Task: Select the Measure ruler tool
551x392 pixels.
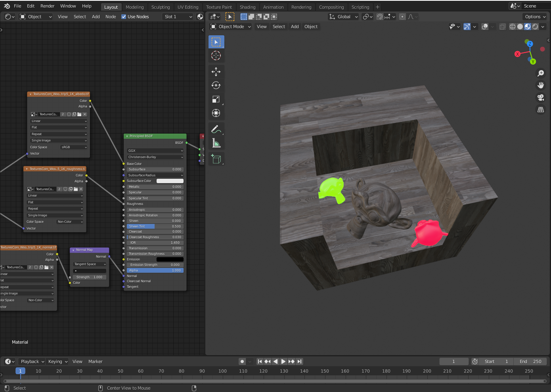Action: [216, 143]
